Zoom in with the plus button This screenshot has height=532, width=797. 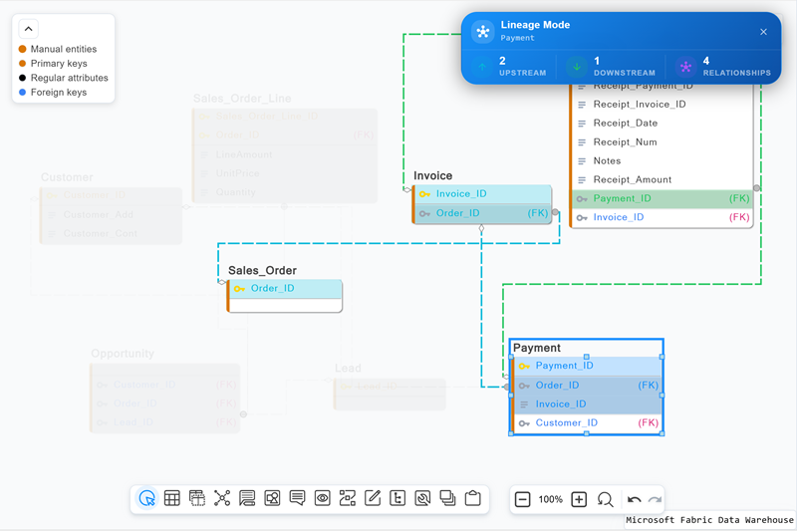coord(579,499)
